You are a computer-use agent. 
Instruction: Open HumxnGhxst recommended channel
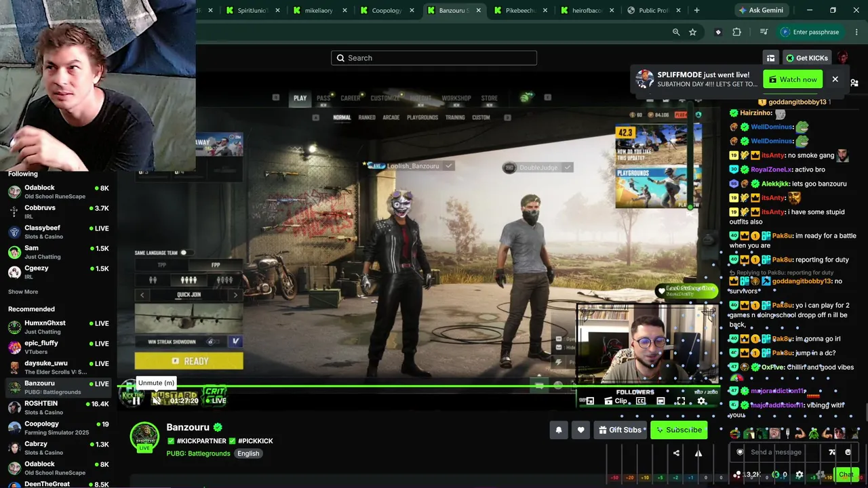coord(58,327)
